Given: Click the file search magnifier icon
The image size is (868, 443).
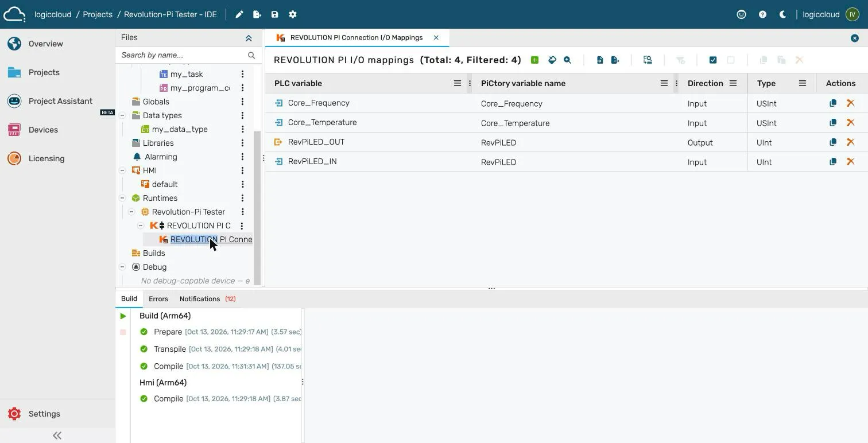Looking at the screenshot, I should (x=251, y=55).
